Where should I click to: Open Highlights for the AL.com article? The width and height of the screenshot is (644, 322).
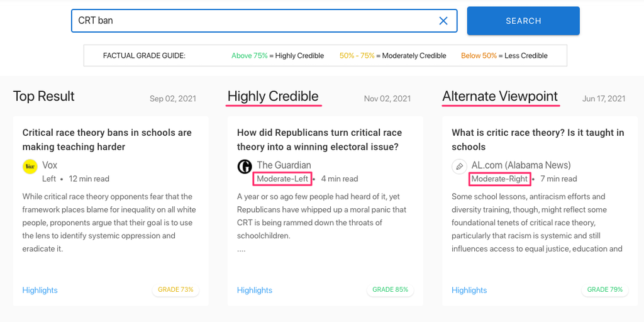point(469,290)
